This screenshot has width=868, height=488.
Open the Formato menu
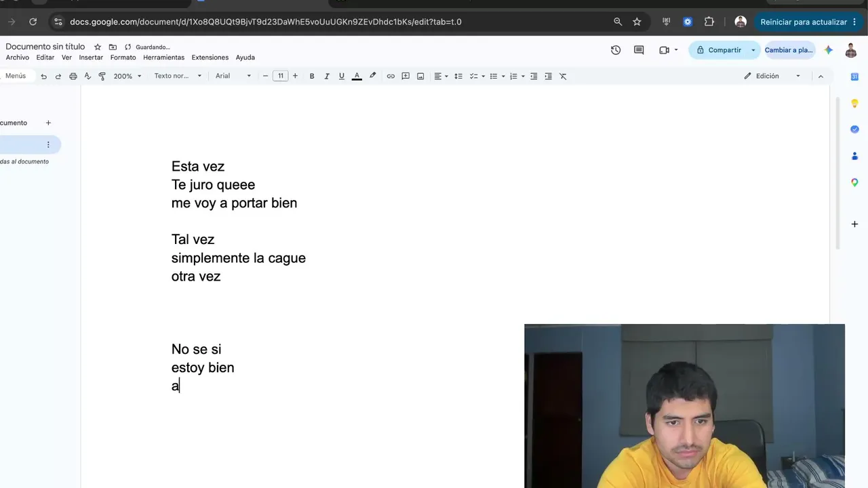coord(123,58)
